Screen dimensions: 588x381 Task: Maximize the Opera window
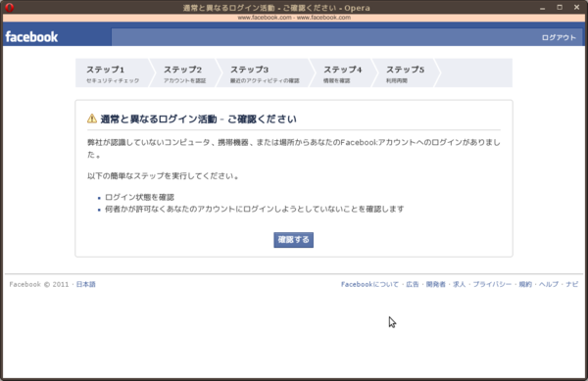tap(560, 7)
